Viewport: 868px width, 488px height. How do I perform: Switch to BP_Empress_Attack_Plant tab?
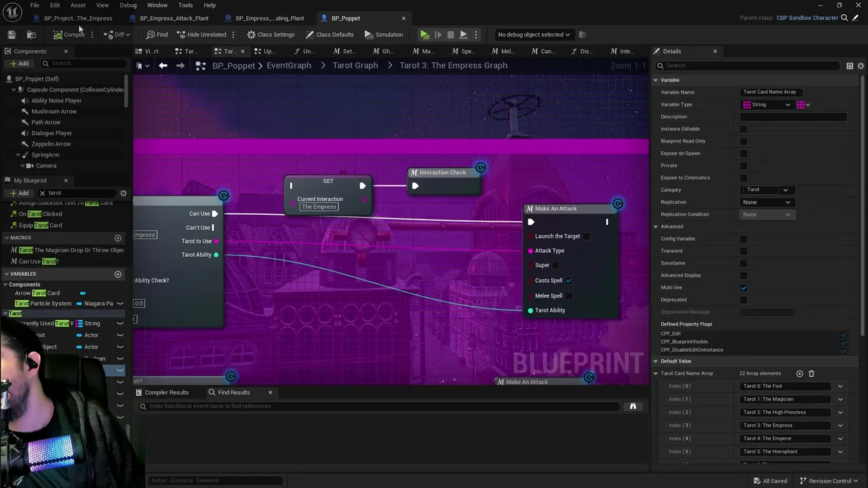click(x=174, y=18)
